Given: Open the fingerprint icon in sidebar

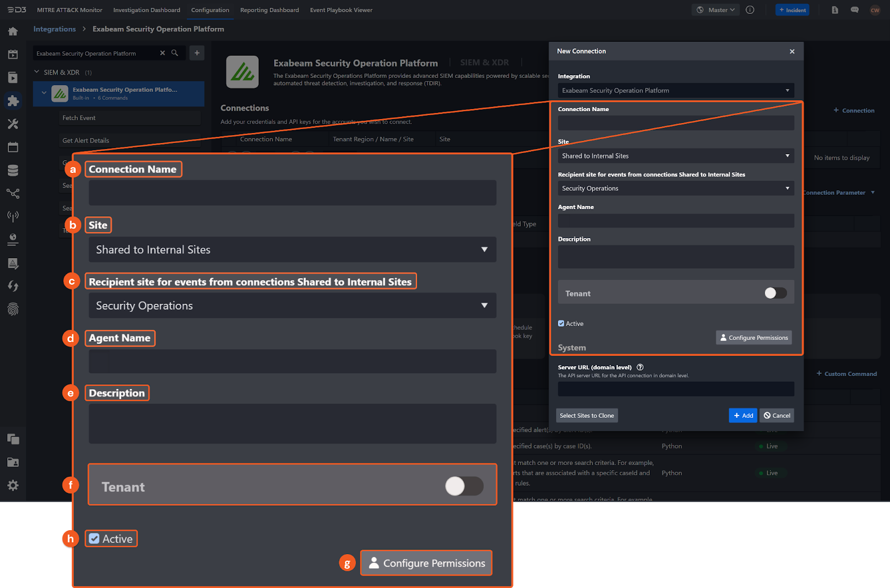Looking at the screenshot, I should [x=13, y=309].
